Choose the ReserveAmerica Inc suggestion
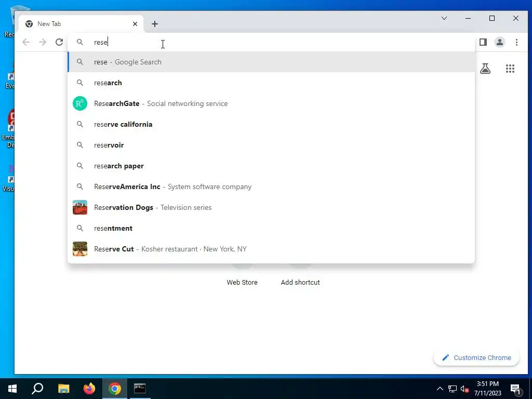532x399 pixels. [271, 187]
